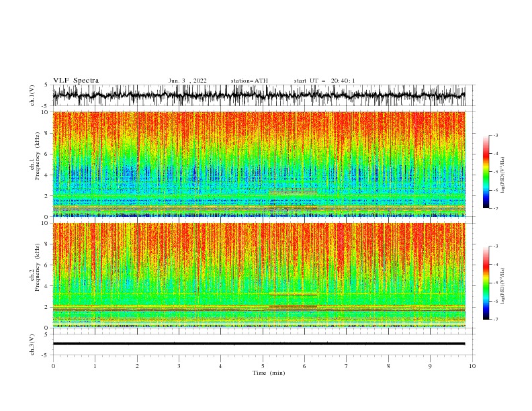
Task: Click time axis tick label "3"
Action: 179,366
